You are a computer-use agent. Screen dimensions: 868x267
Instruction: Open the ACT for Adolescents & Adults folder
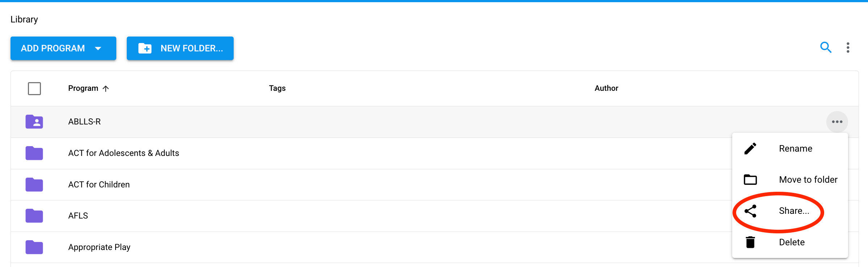point(124,153)
